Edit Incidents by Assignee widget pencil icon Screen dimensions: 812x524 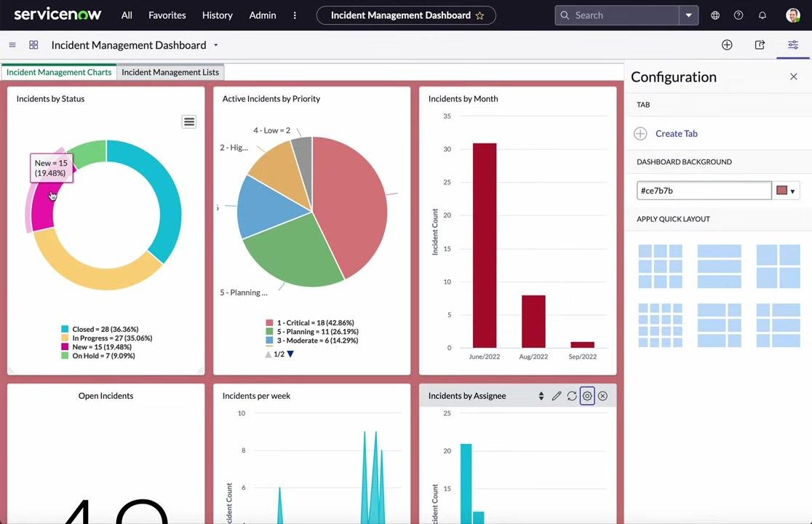[557, 396]
